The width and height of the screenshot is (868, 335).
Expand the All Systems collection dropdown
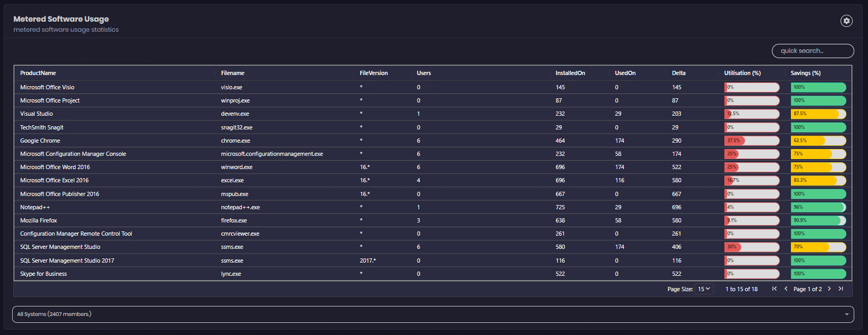846,314
